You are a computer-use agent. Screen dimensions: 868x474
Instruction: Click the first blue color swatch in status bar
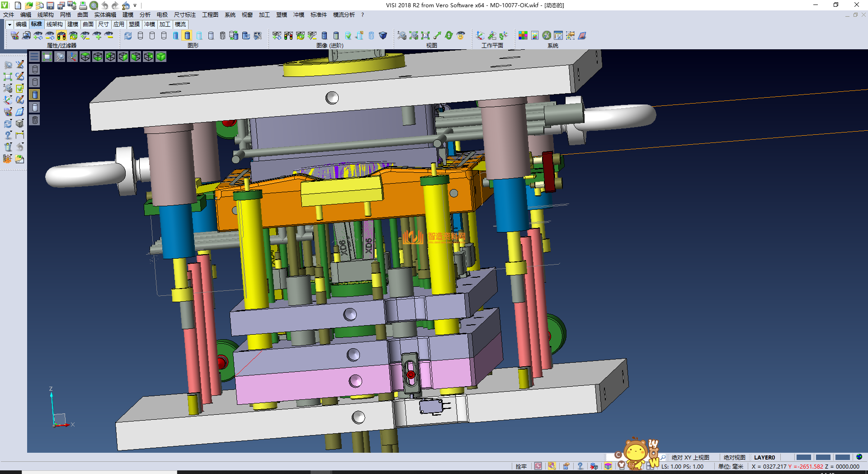(x=803, y=457)
